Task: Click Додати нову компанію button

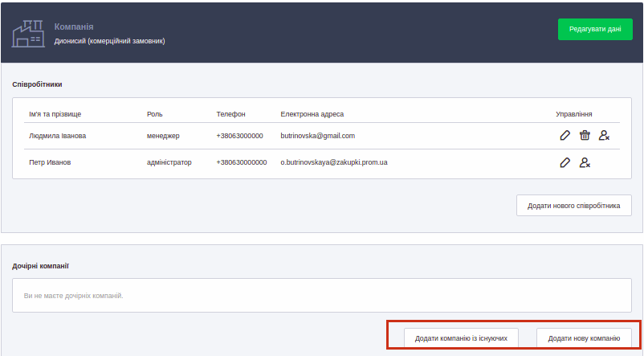Action: (x=584, y=338)
